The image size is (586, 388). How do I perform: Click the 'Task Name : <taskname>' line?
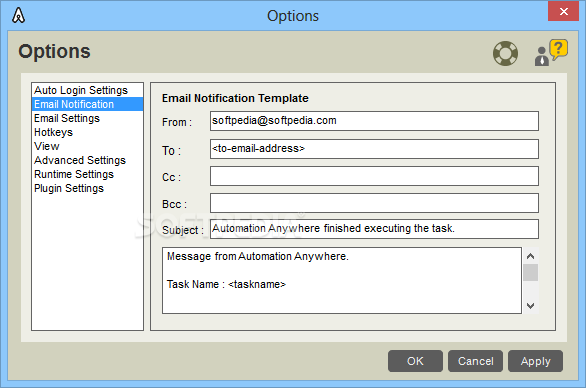226,284
